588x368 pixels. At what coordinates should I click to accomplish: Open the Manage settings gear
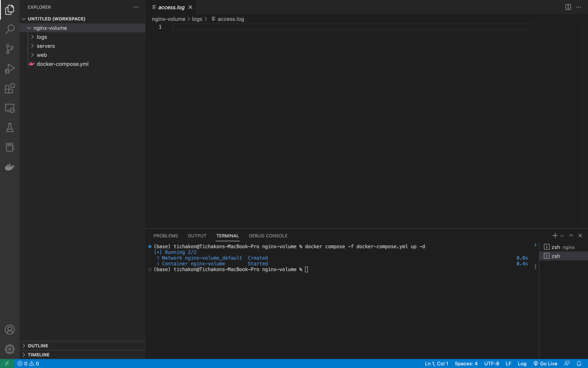click(10, 349)
